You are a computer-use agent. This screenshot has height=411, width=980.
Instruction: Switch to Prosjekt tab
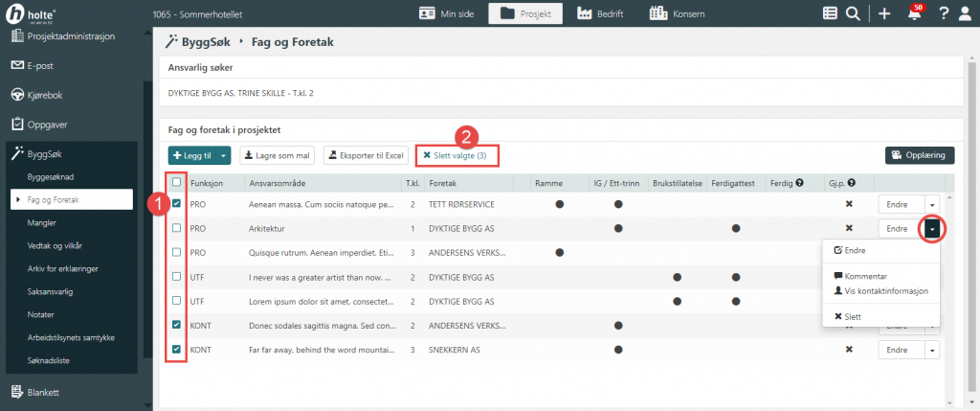(525, 13)
